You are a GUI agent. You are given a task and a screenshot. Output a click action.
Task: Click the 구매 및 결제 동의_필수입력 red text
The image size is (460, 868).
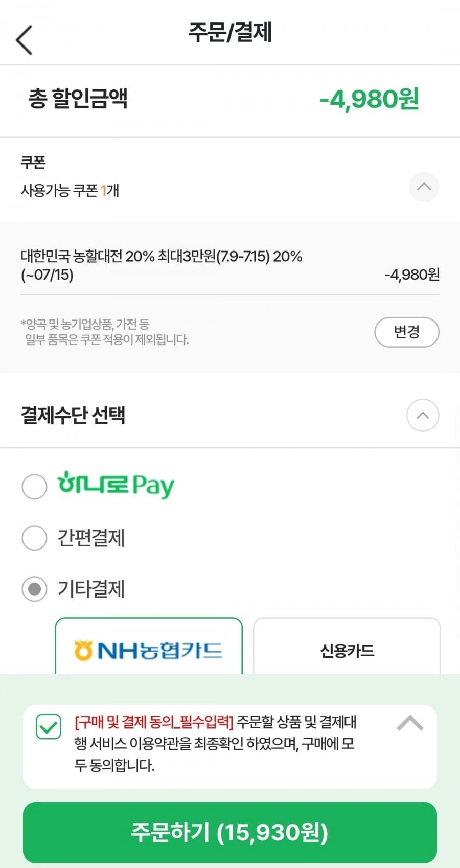tap(154, 722)
